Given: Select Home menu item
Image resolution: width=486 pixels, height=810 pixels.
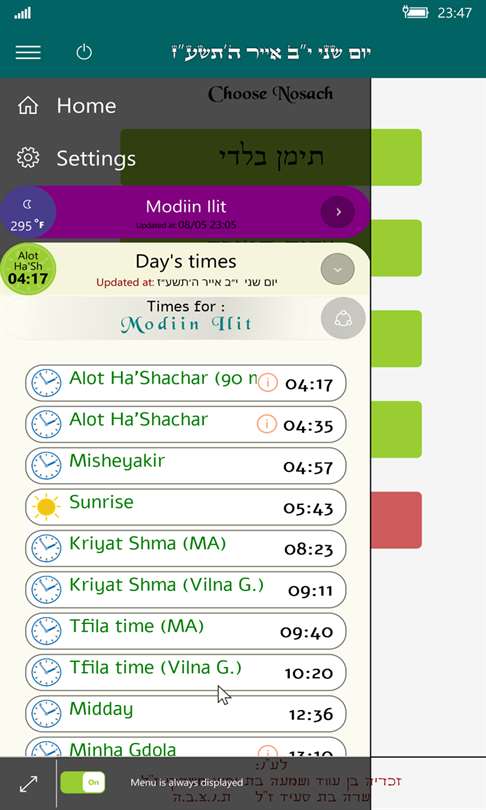Looking at the screenshot, I should pos(86,105).
